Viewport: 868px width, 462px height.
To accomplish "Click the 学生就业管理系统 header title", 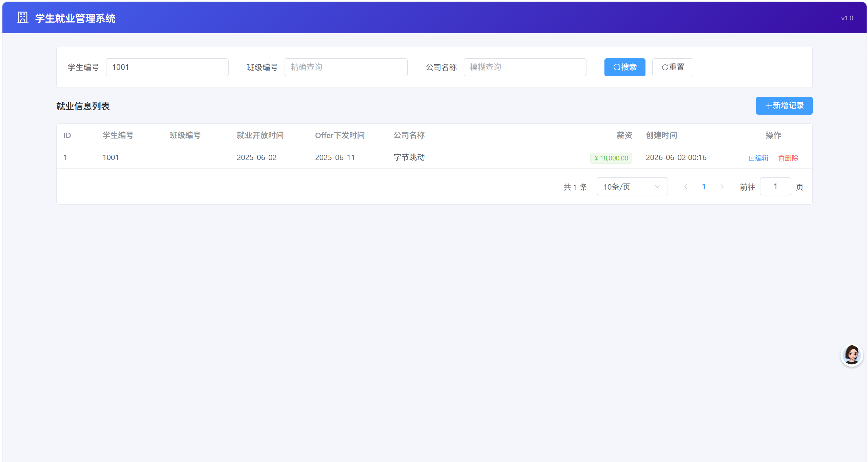I will coord(75,18).
